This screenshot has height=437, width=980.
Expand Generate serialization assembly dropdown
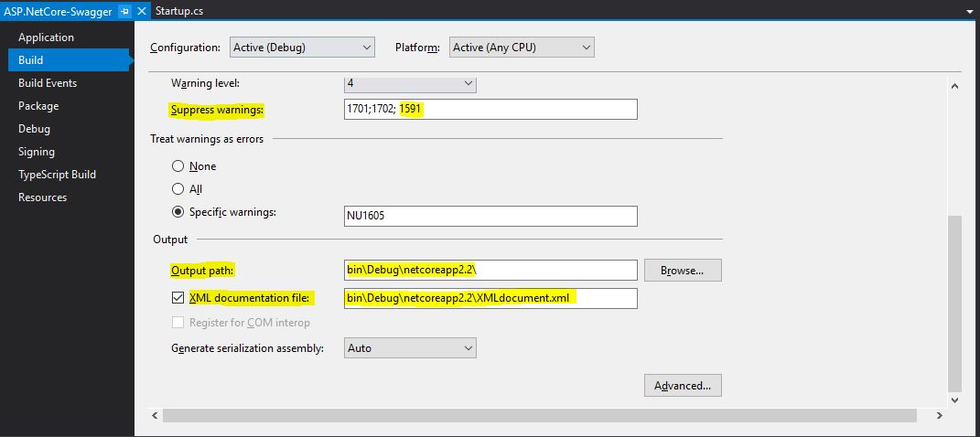(x=410, y=347)
